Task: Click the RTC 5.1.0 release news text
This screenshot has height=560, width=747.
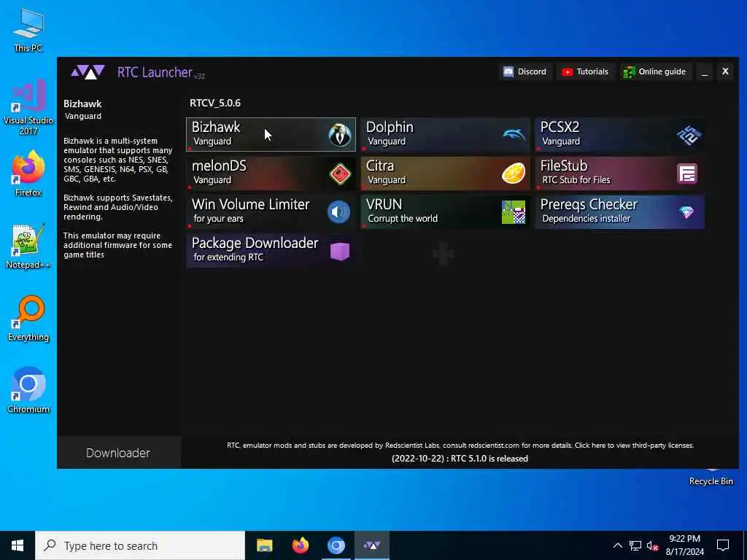Action: tap(460, 459)
